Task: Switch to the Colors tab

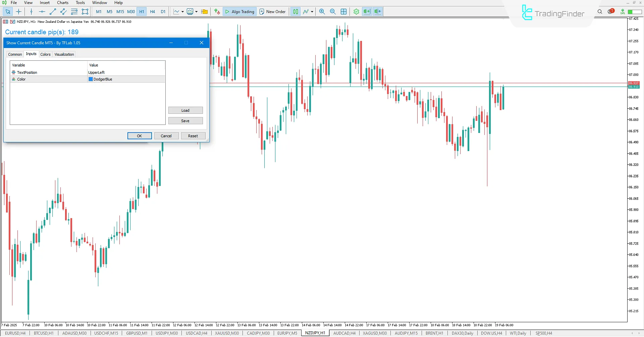Action: click(45, 54)
